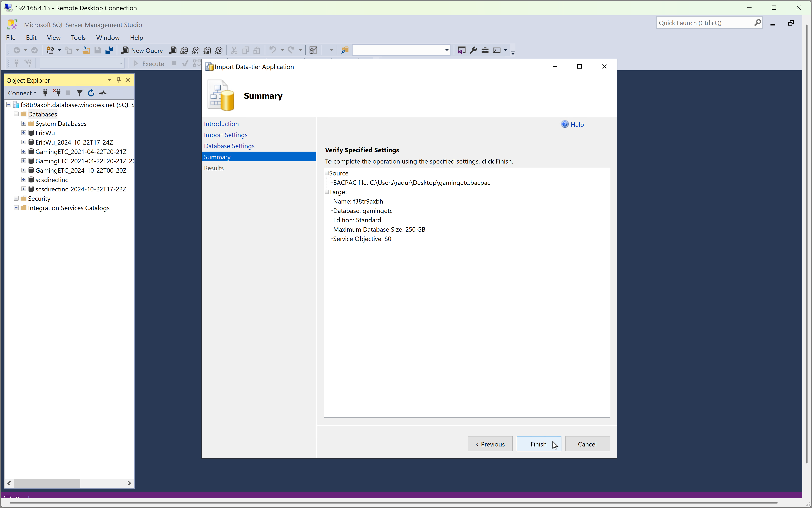Click the Navigate Backward arrow icon
The height and width of the screenshot is (508, 812).
(x=16, y=50)
